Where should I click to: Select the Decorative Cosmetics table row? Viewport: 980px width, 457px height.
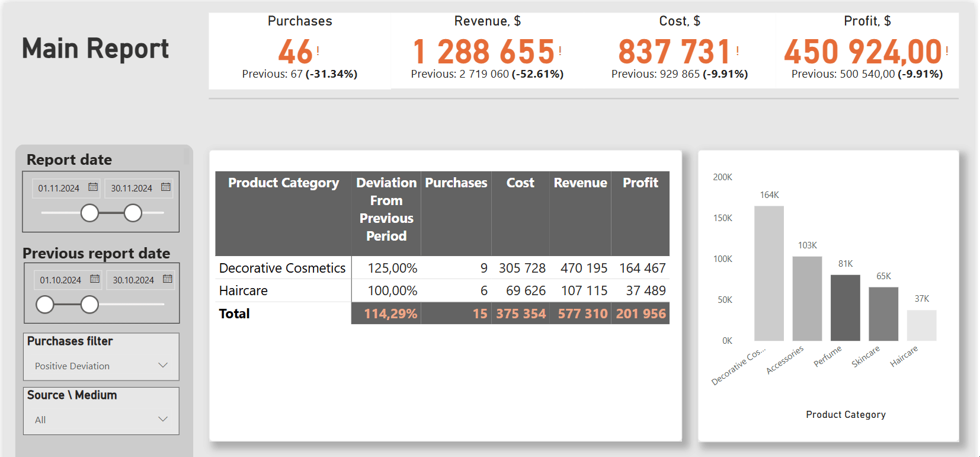pos(443,268)
